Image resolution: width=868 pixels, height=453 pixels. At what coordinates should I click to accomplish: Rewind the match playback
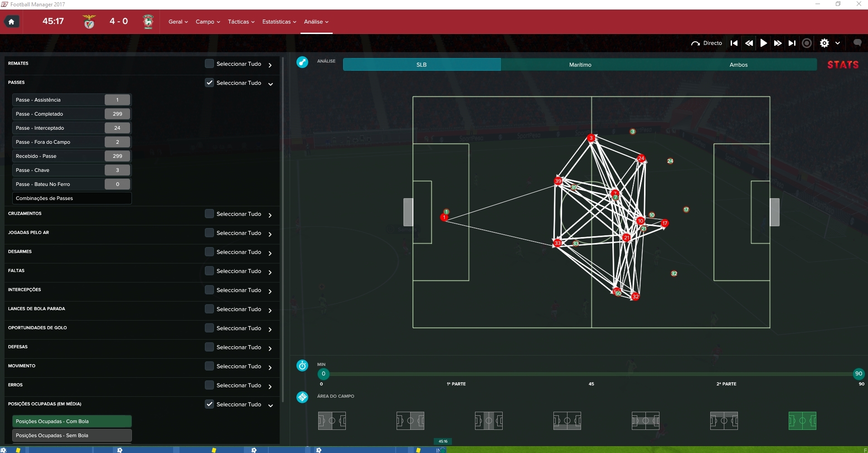point(749,43)
